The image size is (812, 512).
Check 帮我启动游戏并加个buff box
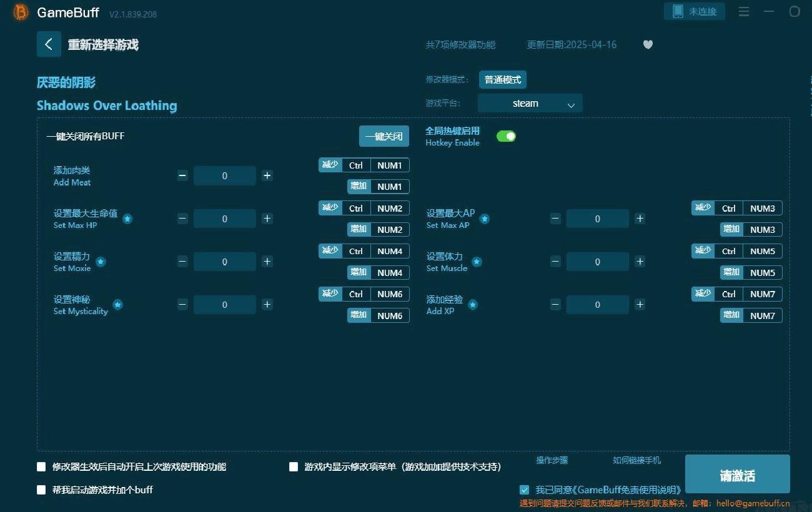coord(41,490)
